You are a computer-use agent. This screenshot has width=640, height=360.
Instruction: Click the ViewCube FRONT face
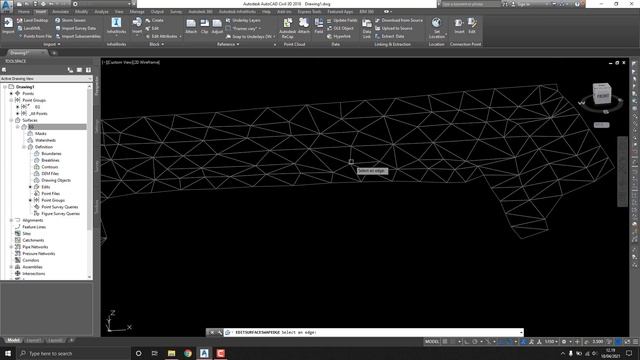click(x=602, y=96)
